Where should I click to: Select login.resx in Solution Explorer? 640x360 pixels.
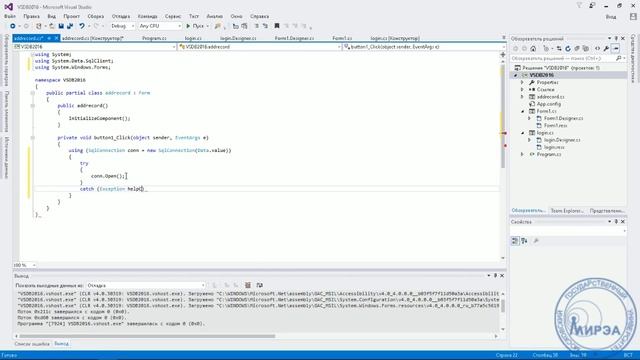click(x=554, y=147)
